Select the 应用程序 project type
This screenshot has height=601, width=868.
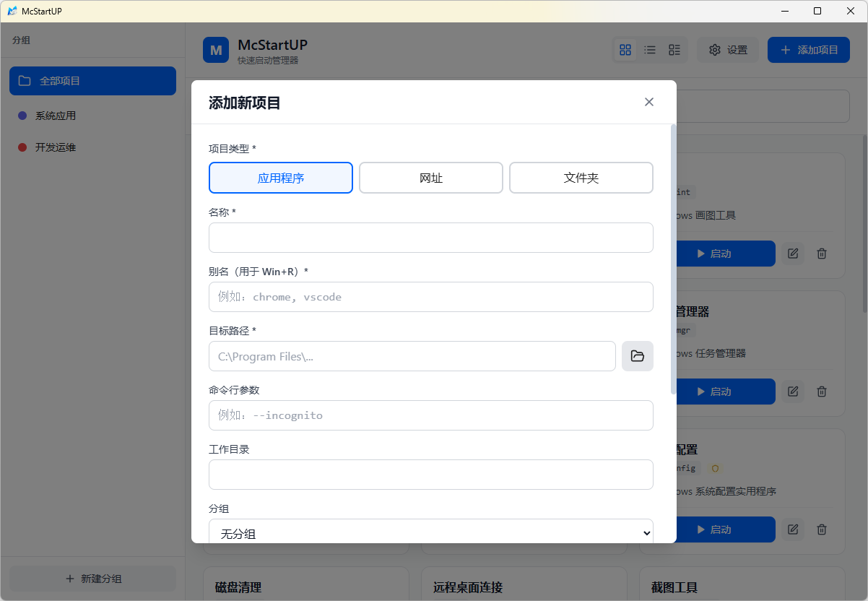(x=281, y=178)
